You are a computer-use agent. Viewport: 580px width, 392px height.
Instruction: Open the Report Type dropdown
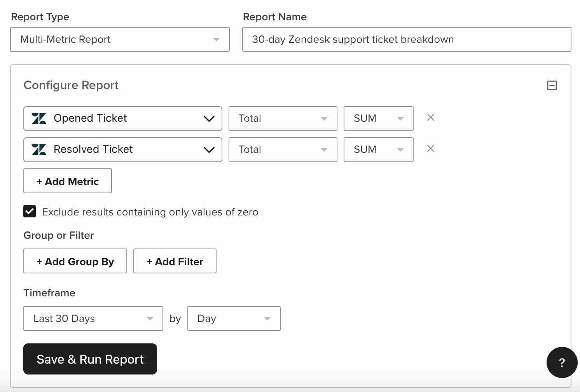216,39
